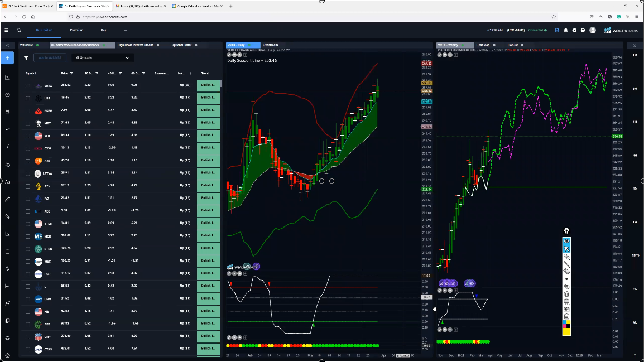Viewport: 644px width, 362px height.
Task: Reload the page in the browser
Action: 24,17
